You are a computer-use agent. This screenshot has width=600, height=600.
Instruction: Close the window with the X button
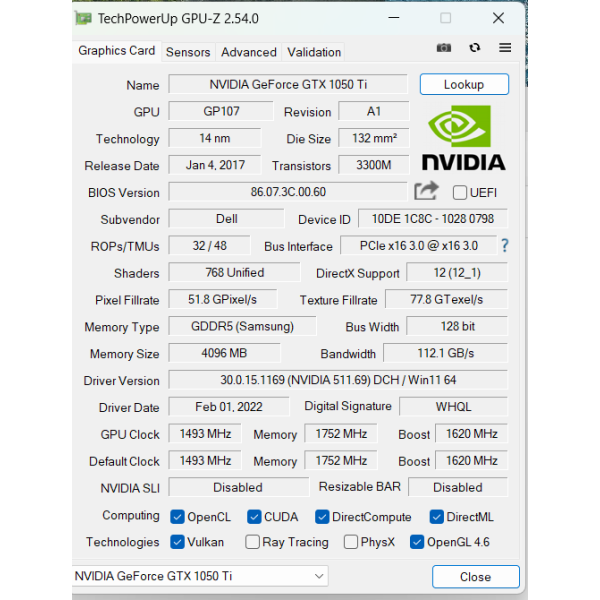coord(498,18)
